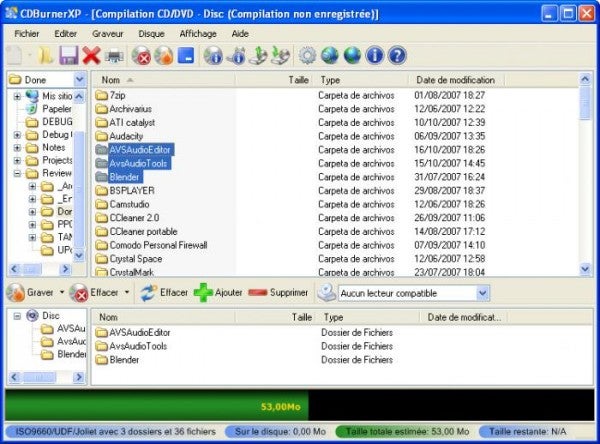Screen dimensions: 600x444
Task: Open the Done folder dropdown
Action: tap(80, 80)
